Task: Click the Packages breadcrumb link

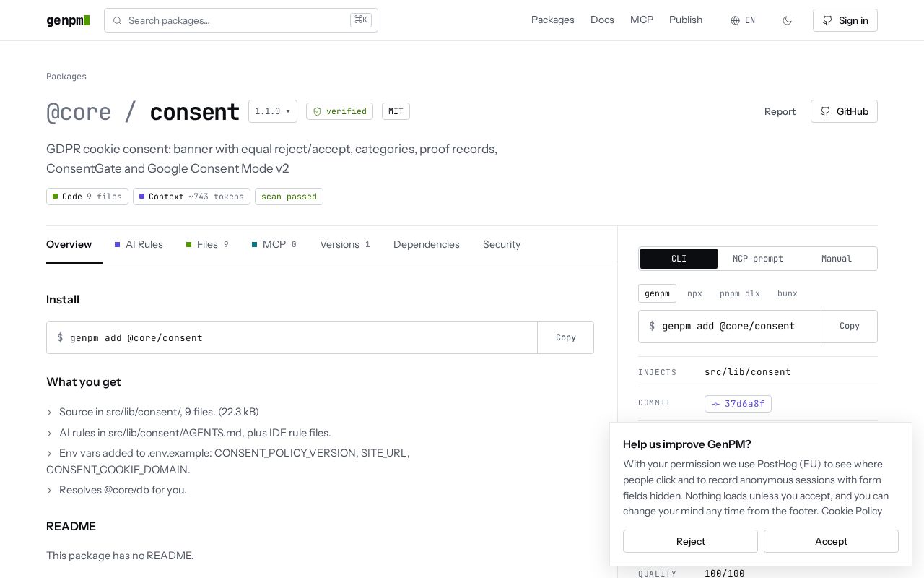Action: 66,77
